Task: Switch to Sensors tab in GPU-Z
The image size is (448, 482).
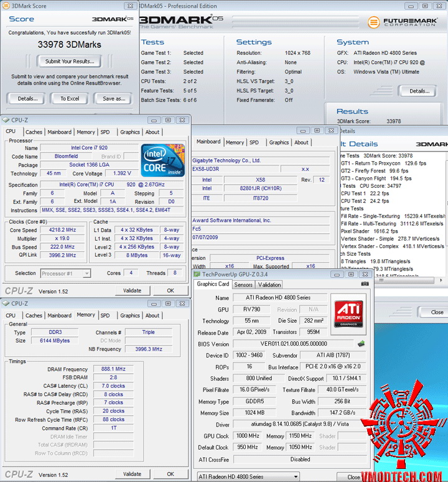Action: 243,285
